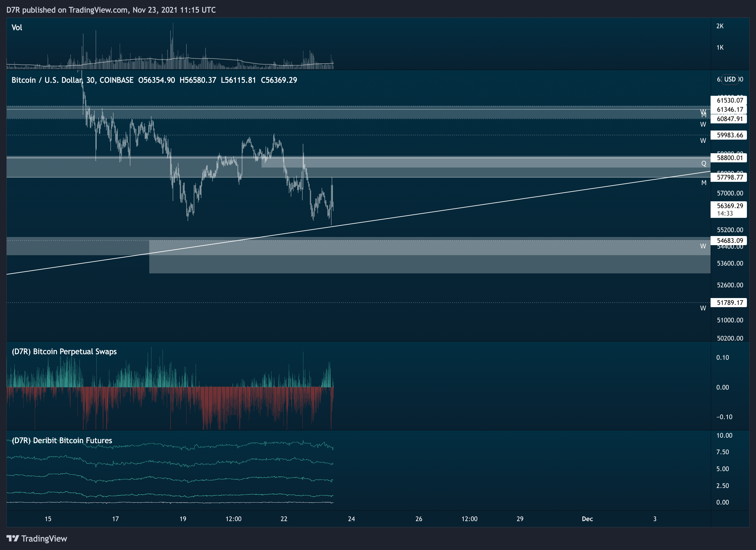This screenshot has height=550, width=756.
Task: Click the (D7R) Deribit Bitcoin Futures label
Action: [62, 440]
